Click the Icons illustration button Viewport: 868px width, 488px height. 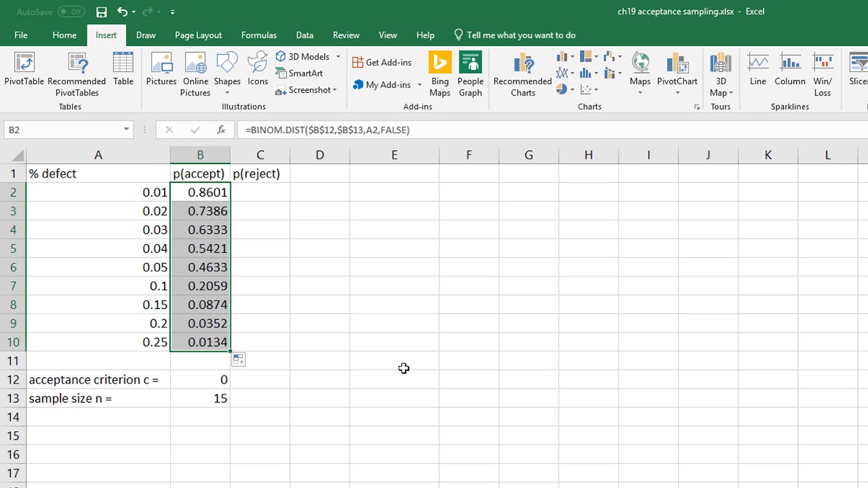(x=258, y=70)
